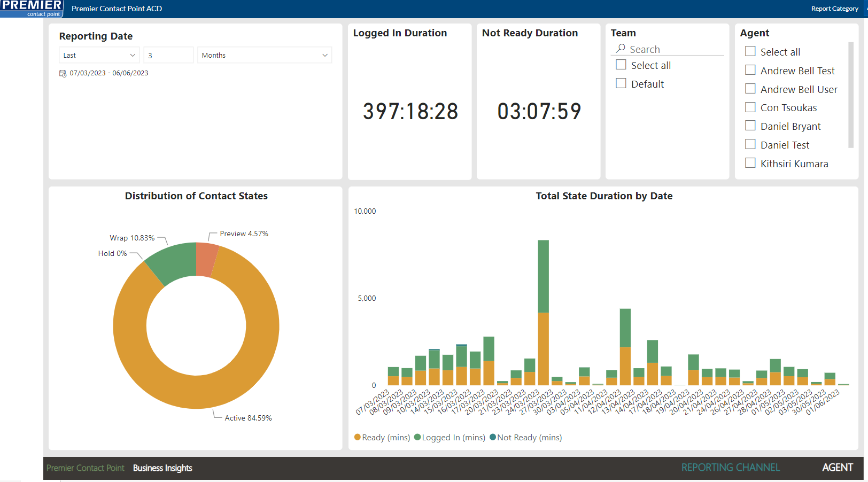
Task: Click the Team slicer heading
Action: click(623, 33)
